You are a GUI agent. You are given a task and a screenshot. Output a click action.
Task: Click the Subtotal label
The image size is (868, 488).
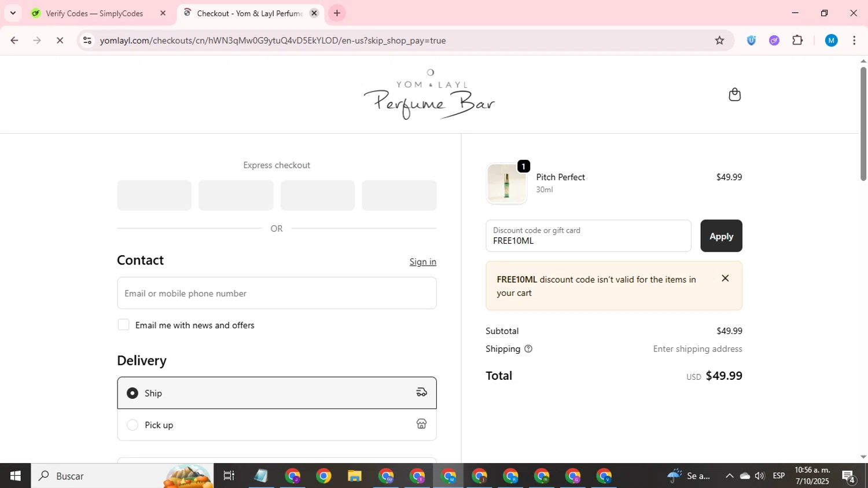point(502,331)
